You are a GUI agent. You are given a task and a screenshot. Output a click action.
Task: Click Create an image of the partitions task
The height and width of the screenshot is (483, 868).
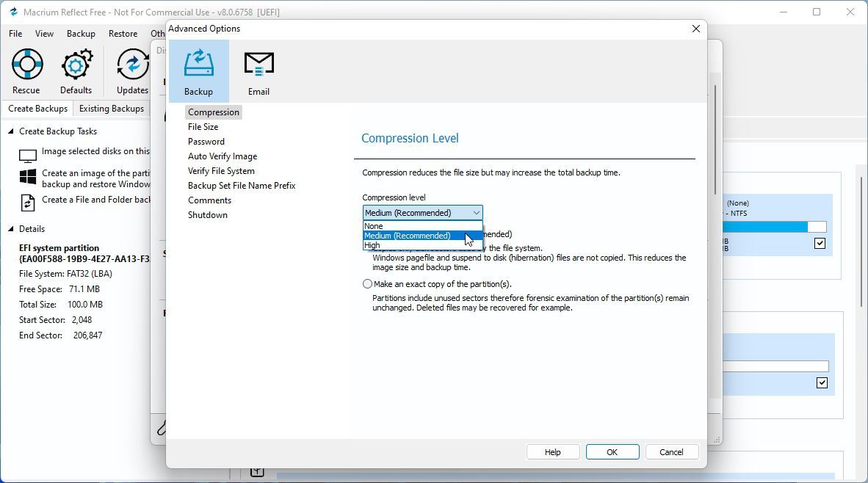click(96, 178)
